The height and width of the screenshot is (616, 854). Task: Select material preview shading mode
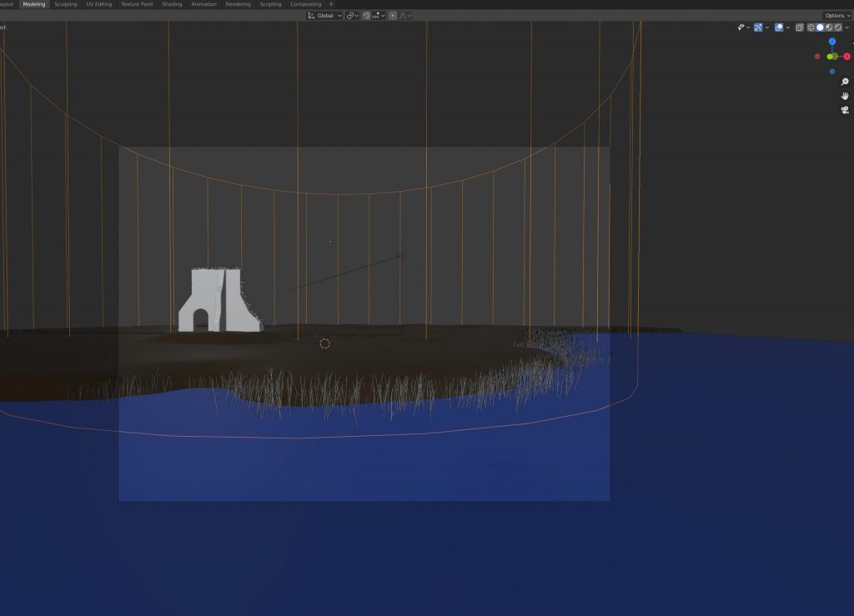(829, 28)
